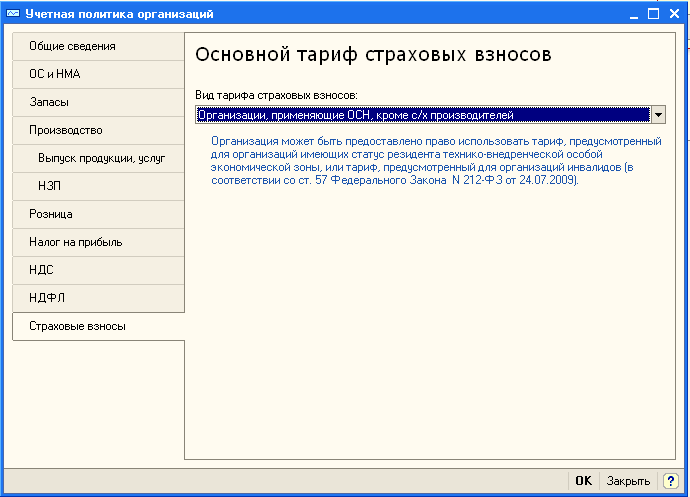The image size is (690, 497).
Task: Select the НДС tab
Action: pyautogui.click(x=98, y=270)
